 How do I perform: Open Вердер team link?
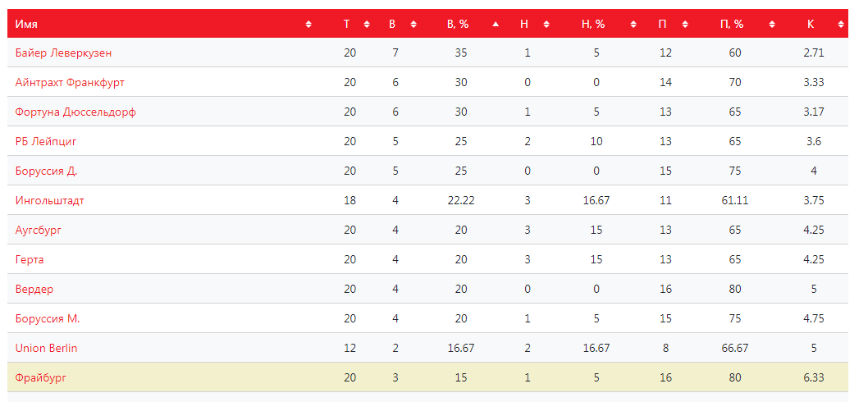pos(34,290)
